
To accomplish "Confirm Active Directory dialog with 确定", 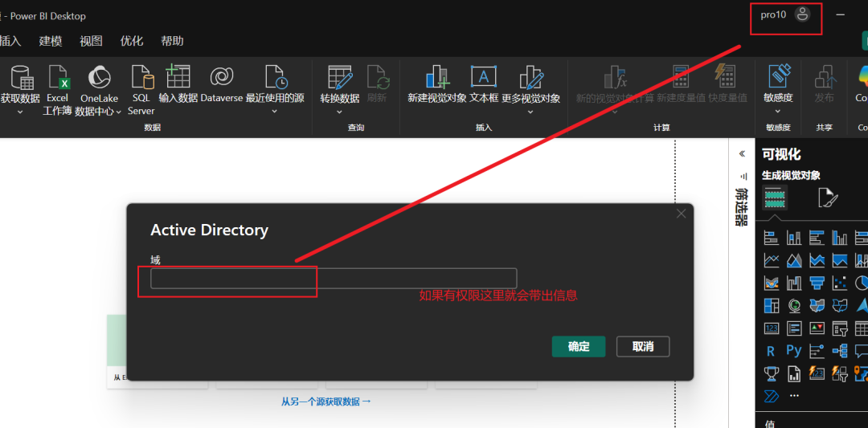I will pyautogui.click(x=579, y=347).
